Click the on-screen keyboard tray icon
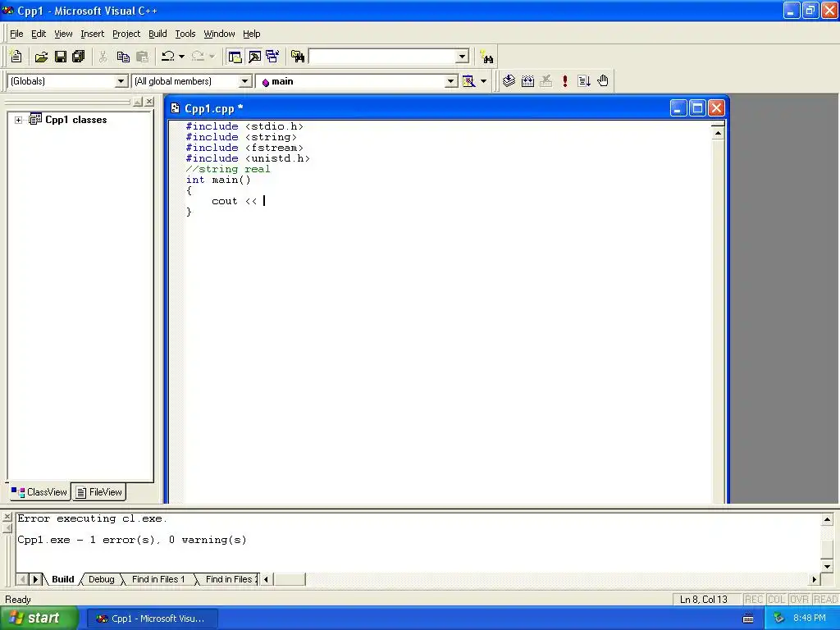 (748, 619)
